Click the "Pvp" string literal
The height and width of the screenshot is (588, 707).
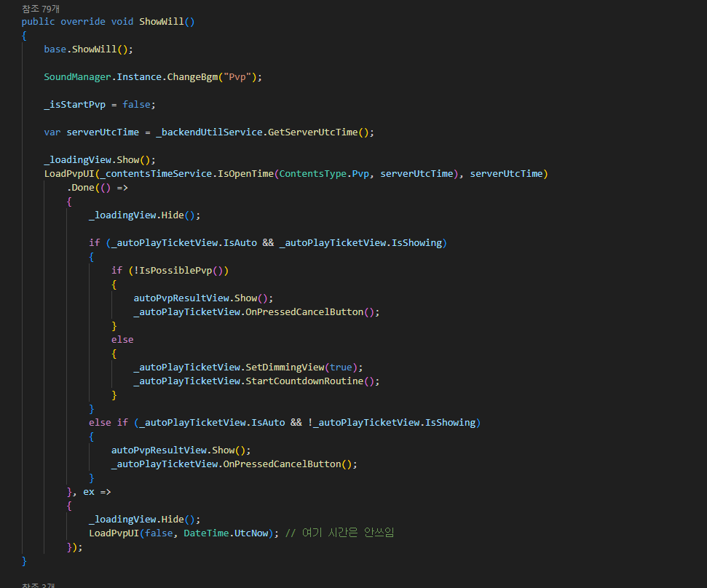pyautogui.click(x=240, y=76)
